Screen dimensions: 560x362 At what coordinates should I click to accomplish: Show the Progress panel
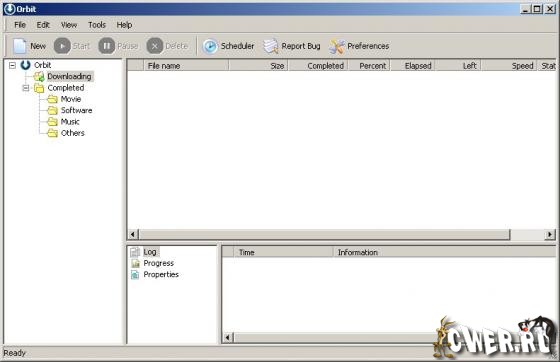pyautogui.click(x=159, y=263)
